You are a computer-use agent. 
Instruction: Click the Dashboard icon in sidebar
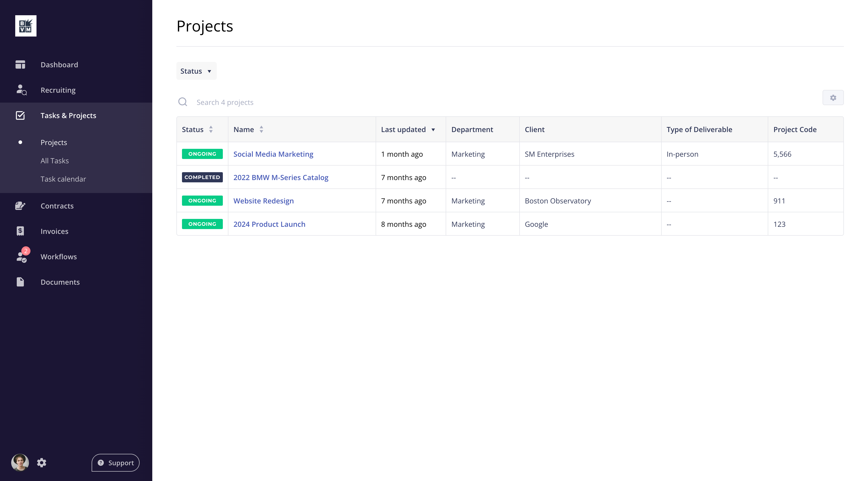click(20, 65)
